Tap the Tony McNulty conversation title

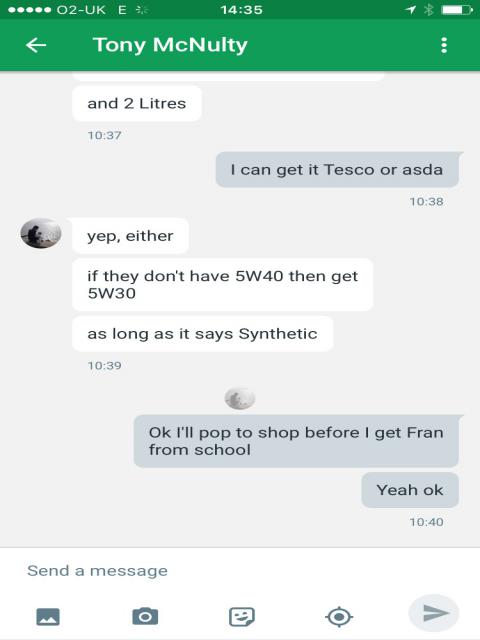coord(170,45)
